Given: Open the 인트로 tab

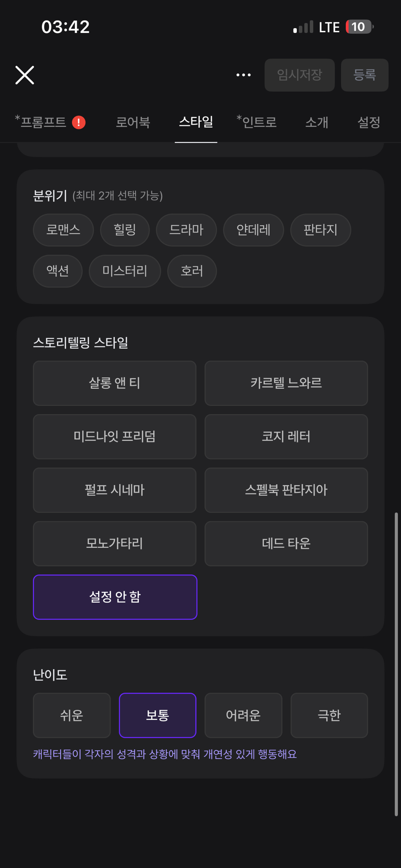Looking at the screenshot, I should 257,122.
